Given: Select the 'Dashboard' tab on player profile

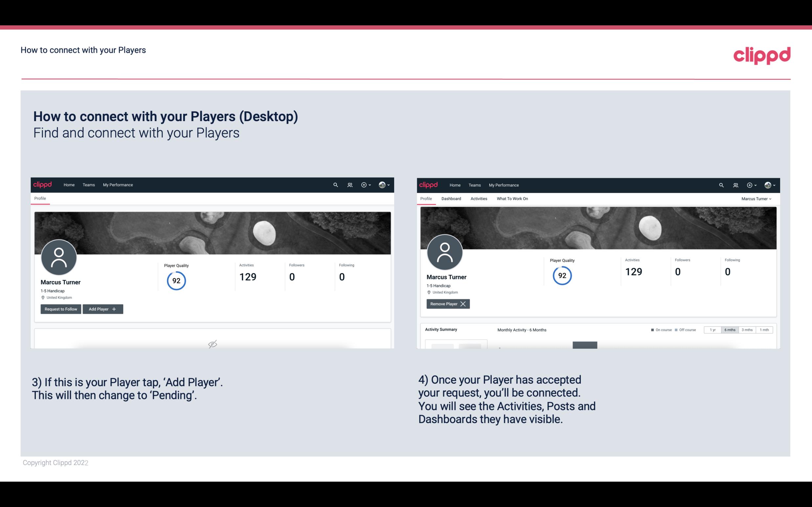Looking at the screenshot, I should (x=451, y=198).
